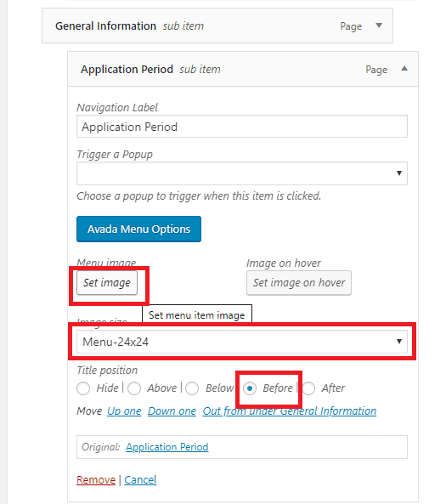Collapse the Application Period item arrow

tap(404, 69)
